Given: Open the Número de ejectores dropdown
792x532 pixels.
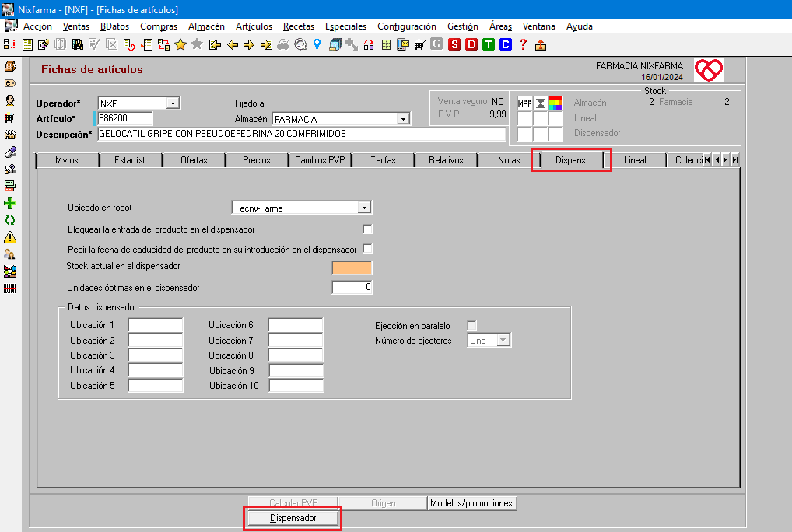Looking at the screenshot, I should pyautogui.click(x=503, y=340).
